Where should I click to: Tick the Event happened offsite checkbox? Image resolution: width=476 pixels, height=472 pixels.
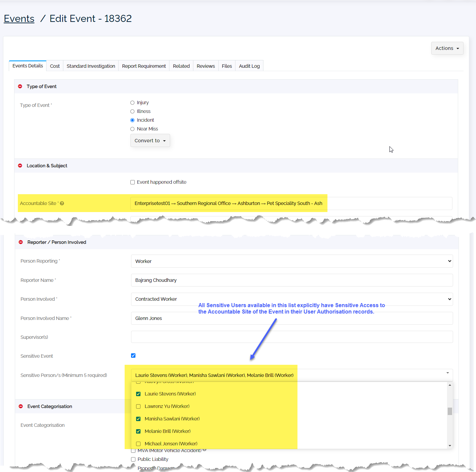[133, 182]
